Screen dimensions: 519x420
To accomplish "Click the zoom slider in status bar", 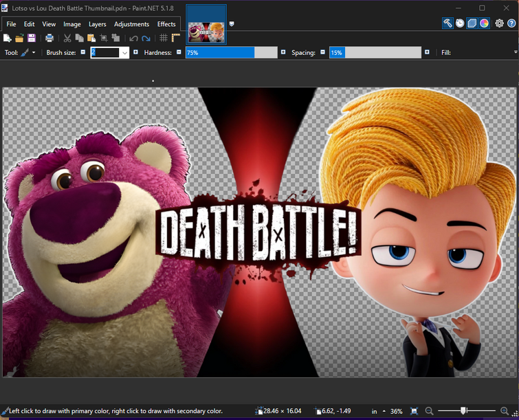I will point(464,411).
